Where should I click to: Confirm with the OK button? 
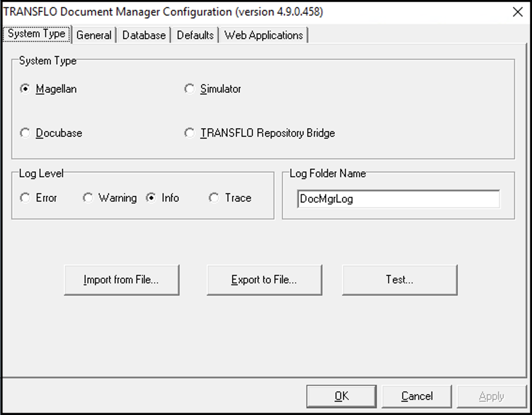[x=342, y=396]
